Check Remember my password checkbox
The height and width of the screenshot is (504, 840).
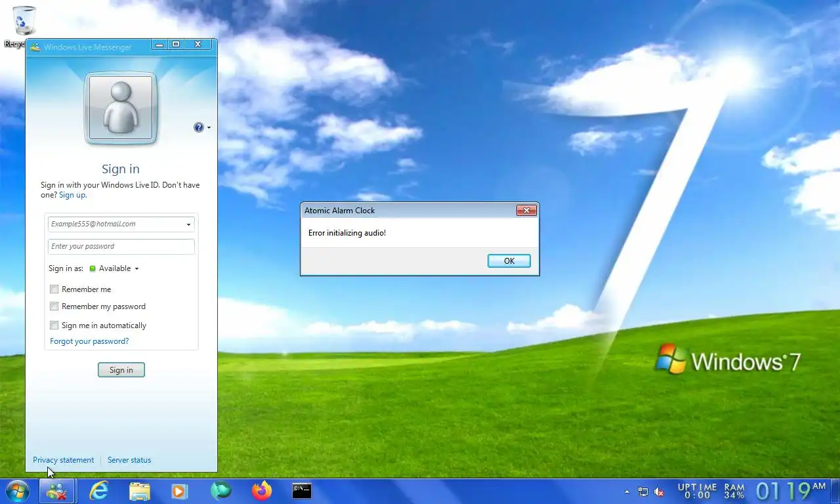coord(54,306)
